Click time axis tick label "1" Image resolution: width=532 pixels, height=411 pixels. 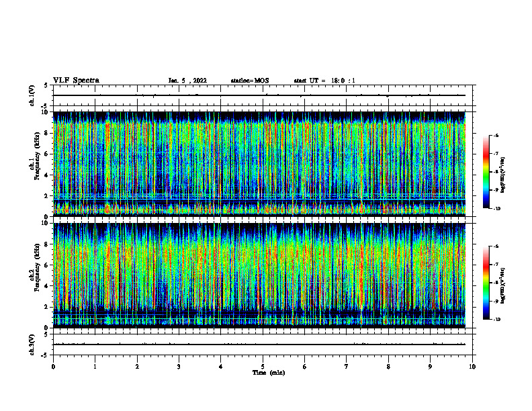tap(95, 367)
